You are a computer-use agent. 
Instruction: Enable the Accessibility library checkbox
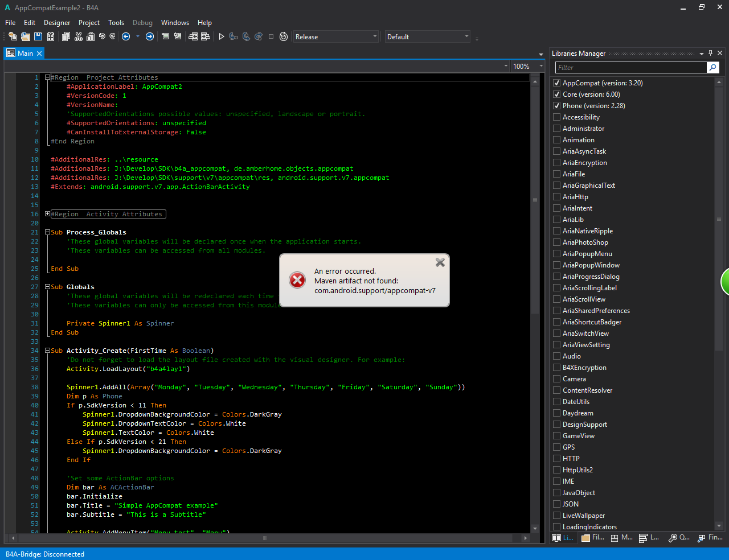click(557, 117)
